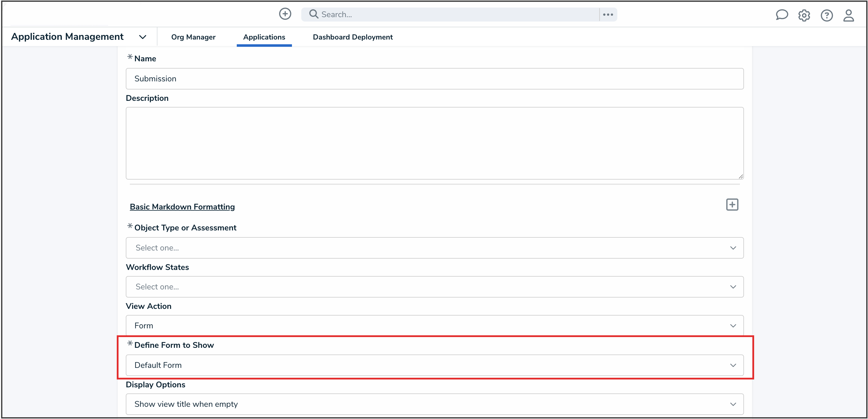Click the Name field containing Submission
This screenshot has width=868, height=419.
(x=434, y=78)
